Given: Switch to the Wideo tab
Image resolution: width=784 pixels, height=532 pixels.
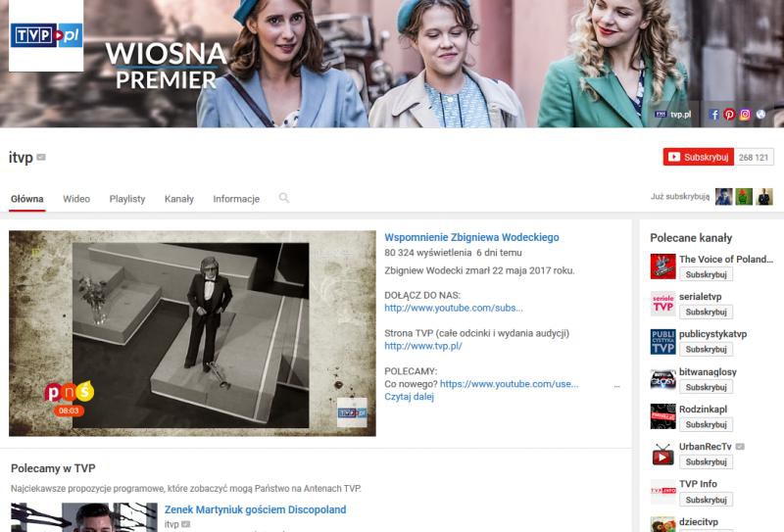Looking at the screenshot, I should (x=76, y=199).
